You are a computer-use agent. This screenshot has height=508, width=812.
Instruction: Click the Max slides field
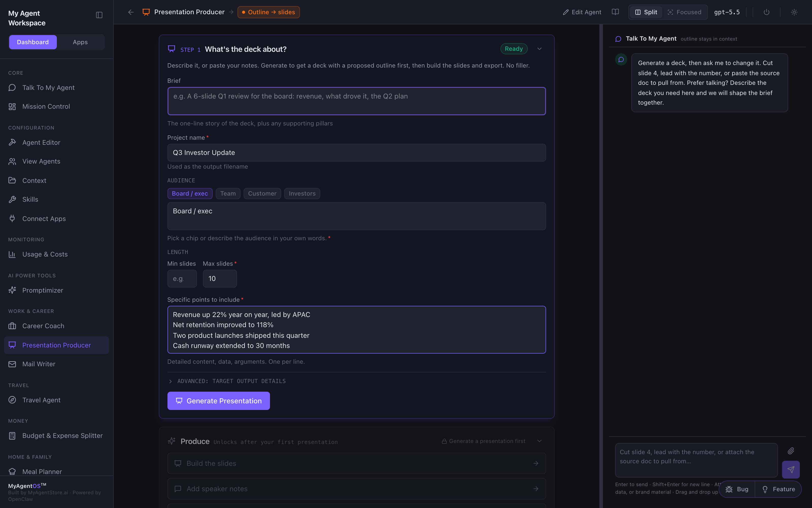point(220,279)
